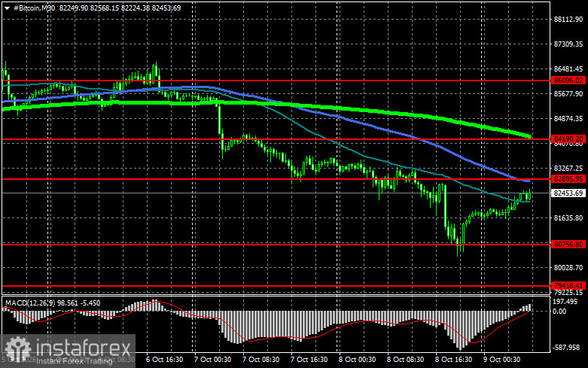Click the 88112.90 price axis label
This screenshot has height=368, width=588.
click(568, 20)
